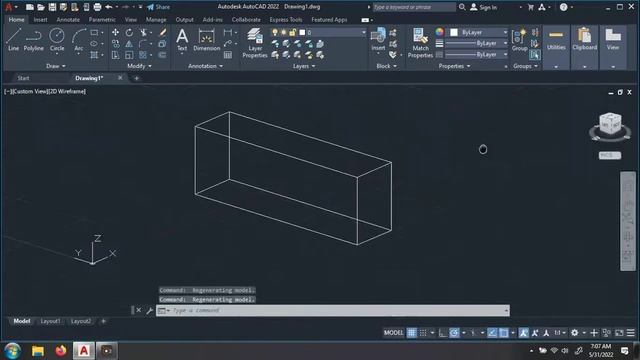640x360 pixels.
Task: Toggle 2D object snap in status bar
Action: (504, 333)
